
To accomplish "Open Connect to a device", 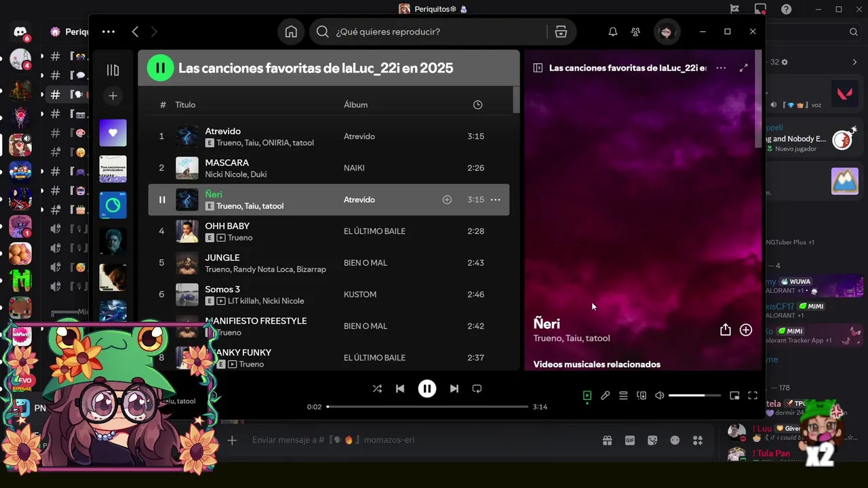I will (x=642, y=395).
